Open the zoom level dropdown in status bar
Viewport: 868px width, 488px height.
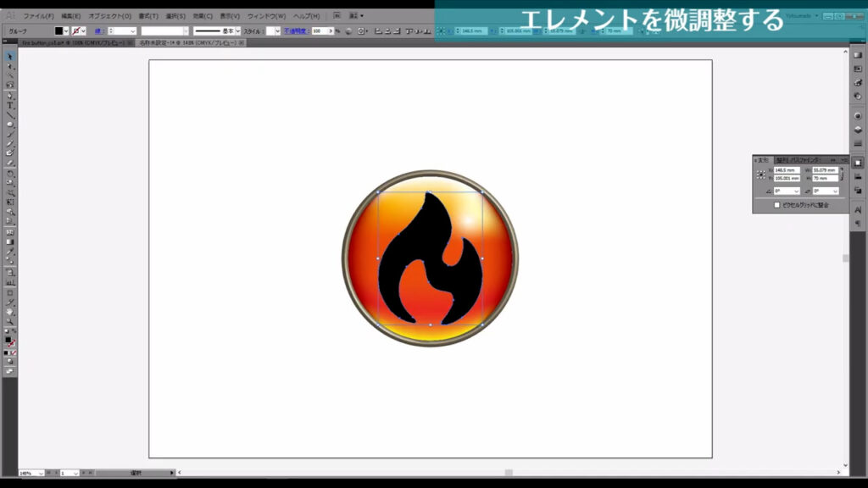(x=41, y=473)
